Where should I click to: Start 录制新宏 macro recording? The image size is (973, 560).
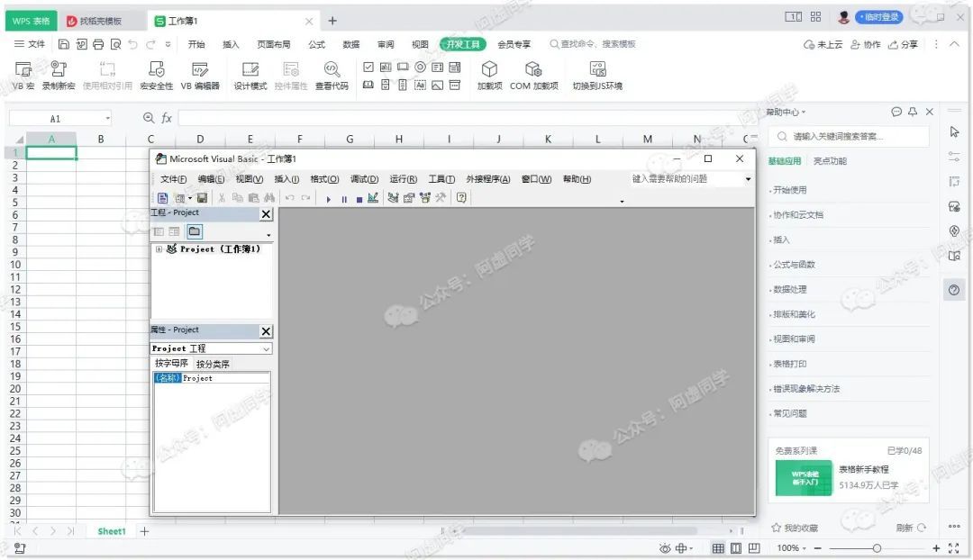pos(59,76)
